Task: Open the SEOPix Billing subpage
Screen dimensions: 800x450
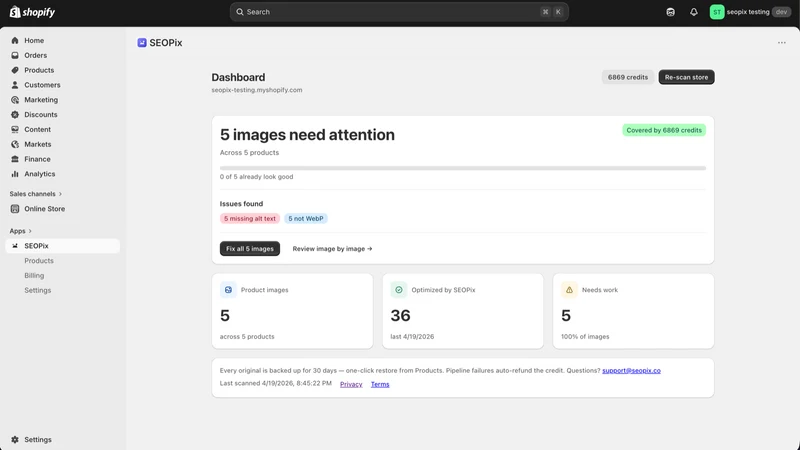Action: pyautogui.click(x=34, y=276)
